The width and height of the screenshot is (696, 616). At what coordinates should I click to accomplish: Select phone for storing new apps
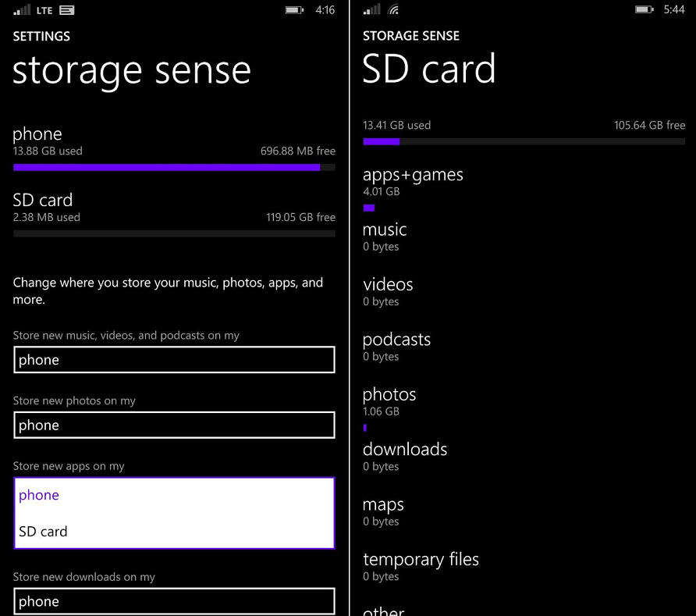pos(38,494)
